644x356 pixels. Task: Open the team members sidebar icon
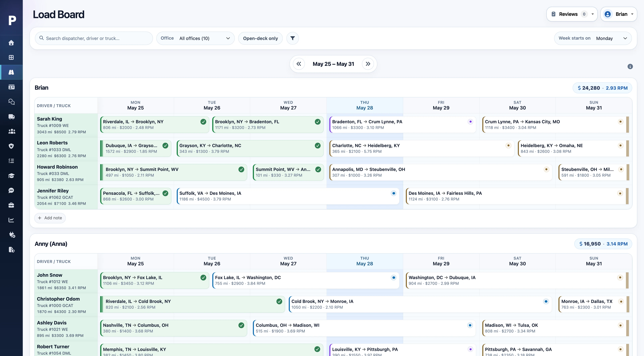pos(11,131)
